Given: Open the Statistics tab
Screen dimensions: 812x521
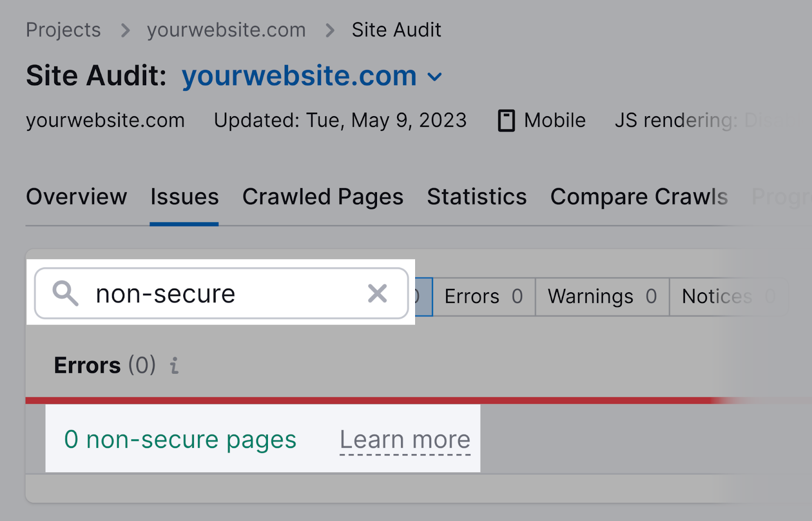Looking at the screenshot, I should (x=477, y=197).
